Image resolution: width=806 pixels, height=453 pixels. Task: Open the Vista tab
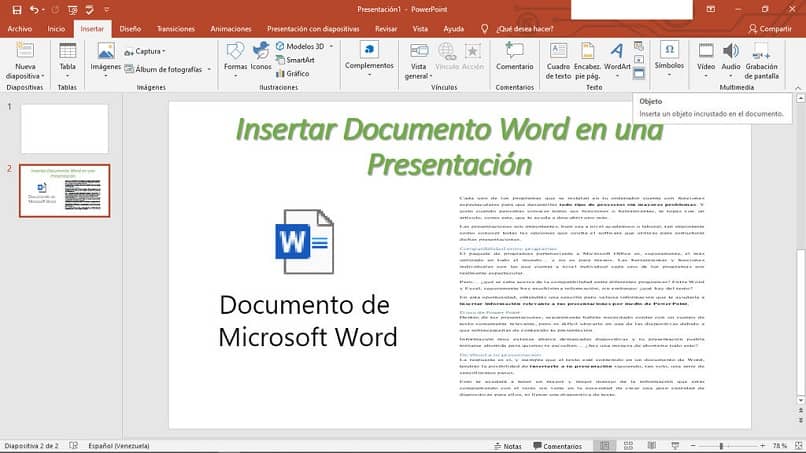(x=420, y=29)
